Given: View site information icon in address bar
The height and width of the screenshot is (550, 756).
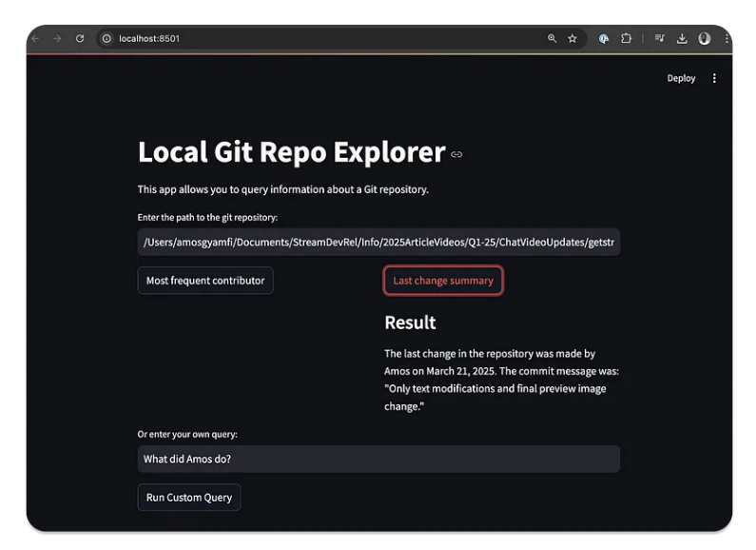Looking at the screenshot, I should tap(107, 39).
